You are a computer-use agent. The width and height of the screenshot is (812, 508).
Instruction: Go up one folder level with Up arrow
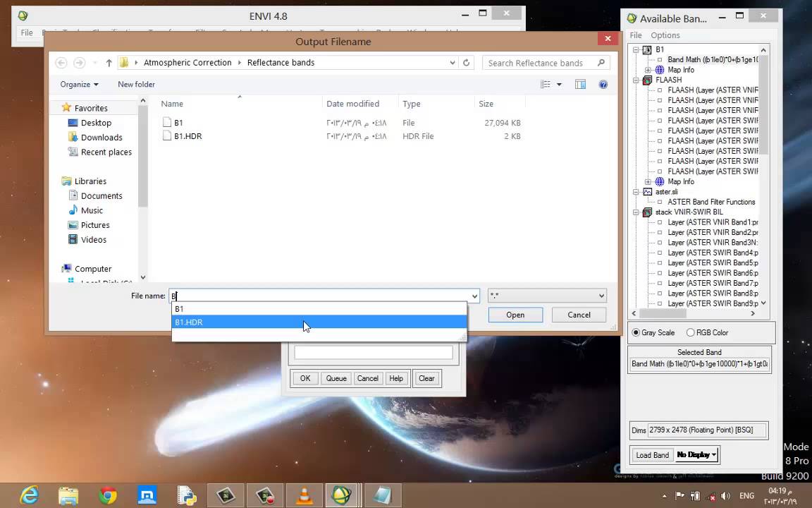point(109,63)
